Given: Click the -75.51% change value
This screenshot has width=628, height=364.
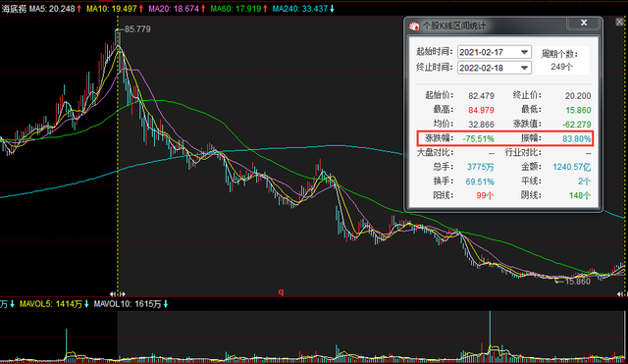Looking at the screenshot, I should click(x=478, y=139).
